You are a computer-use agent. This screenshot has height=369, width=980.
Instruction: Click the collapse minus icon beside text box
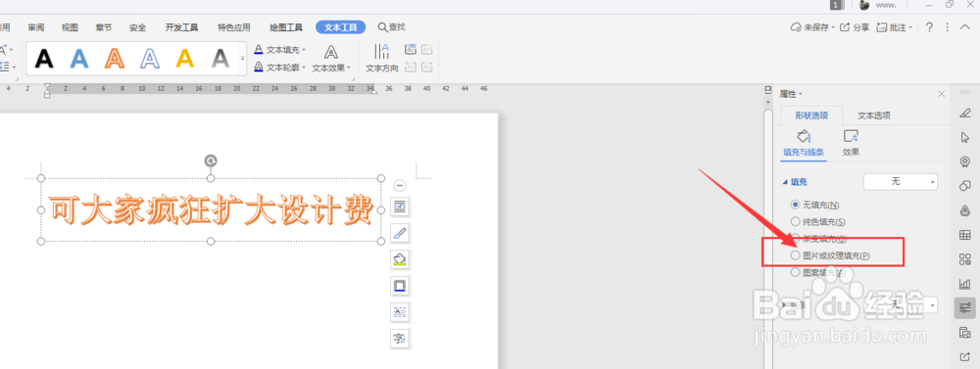400,185
